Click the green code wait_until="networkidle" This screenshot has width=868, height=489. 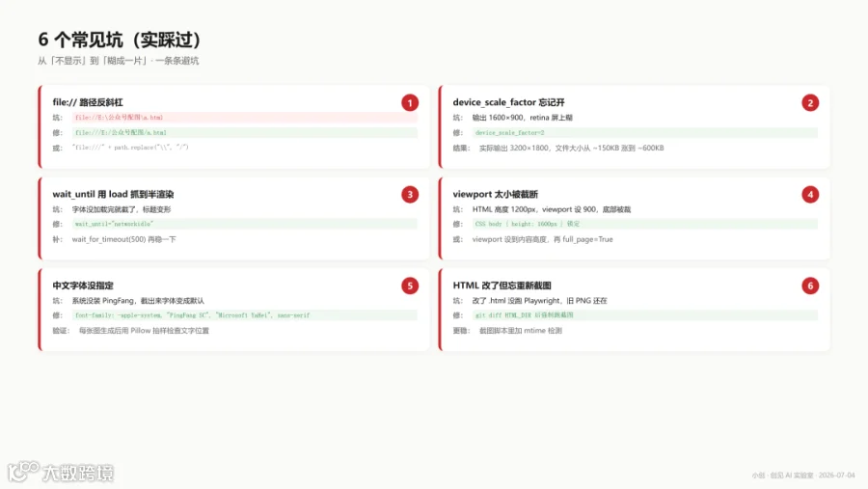tap(245, 224)
